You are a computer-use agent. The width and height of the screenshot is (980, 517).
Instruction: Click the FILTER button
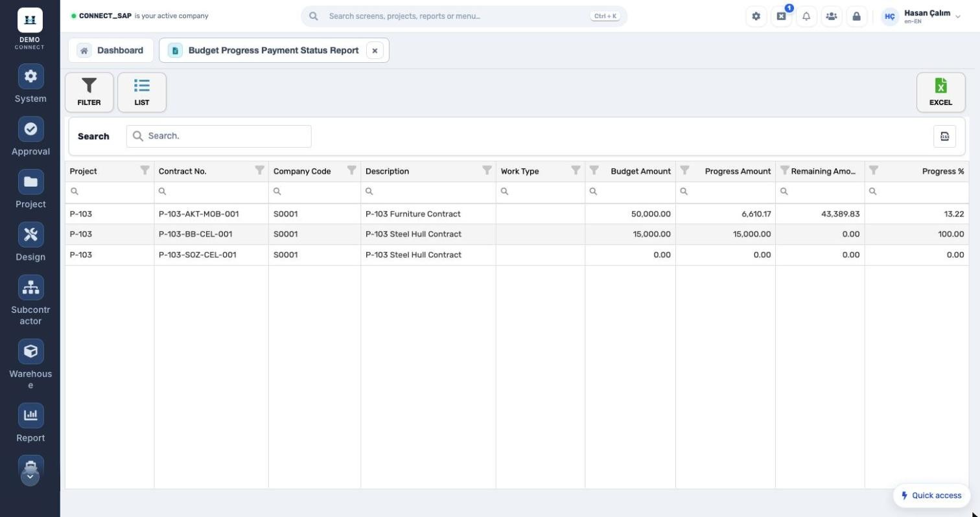pos(89,92)
